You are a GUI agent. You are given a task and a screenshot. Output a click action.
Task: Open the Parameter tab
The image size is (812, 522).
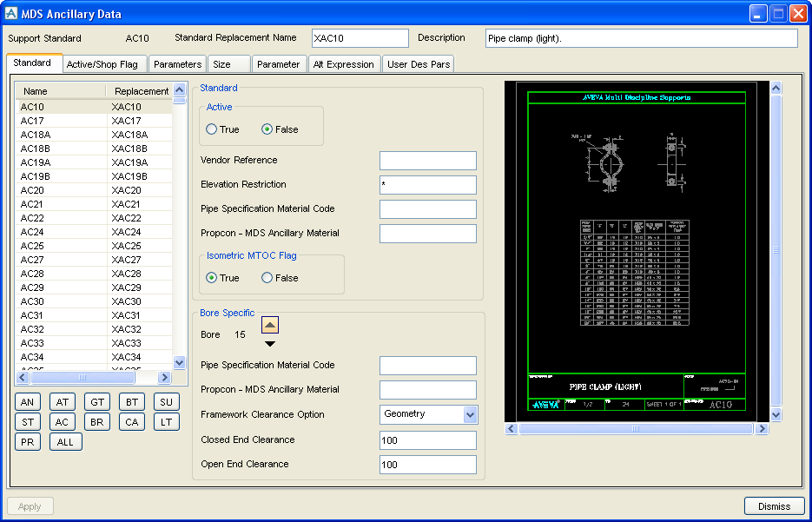(279, 64)
